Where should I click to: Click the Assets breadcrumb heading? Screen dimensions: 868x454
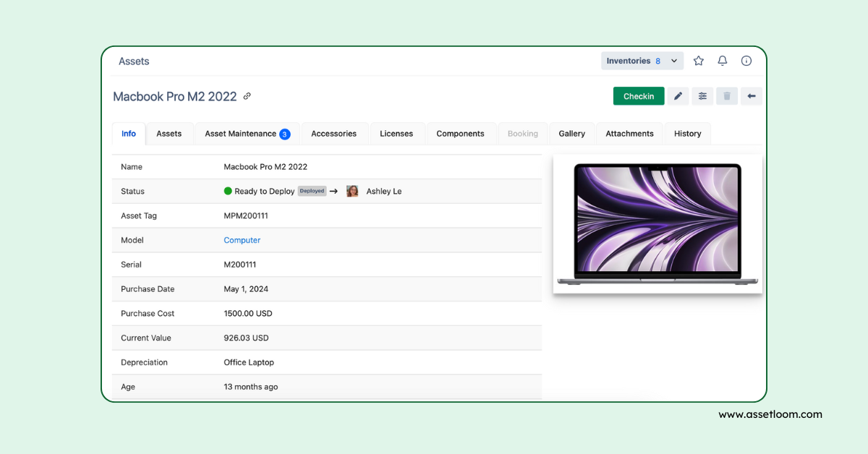pos(134,61)
